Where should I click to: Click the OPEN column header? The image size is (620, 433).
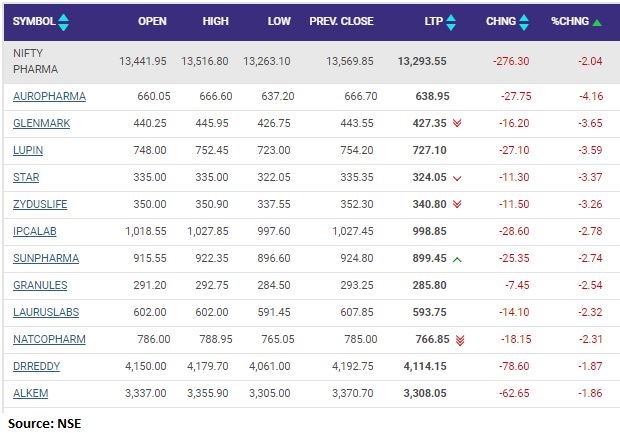[152, 22]
